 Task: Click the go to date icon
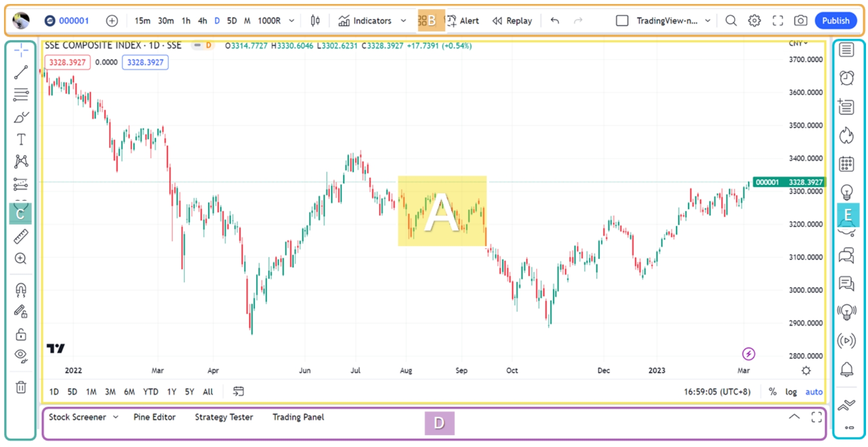(239, 392)
